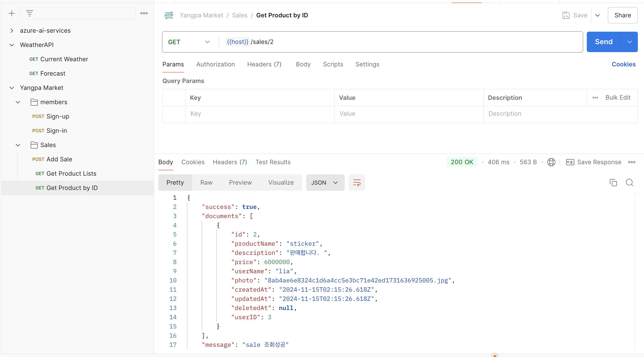
Task: Switch response view to Preview
Action: click(240, 183)
